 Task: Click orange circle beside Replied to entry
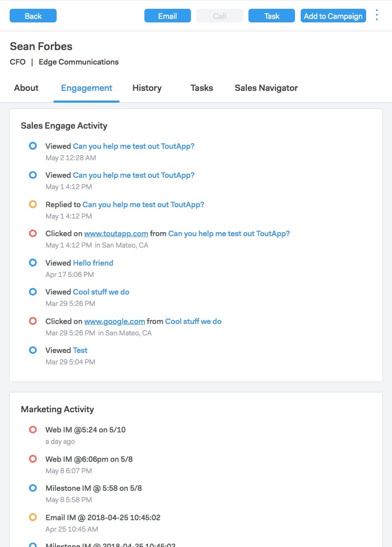point(32,204)
